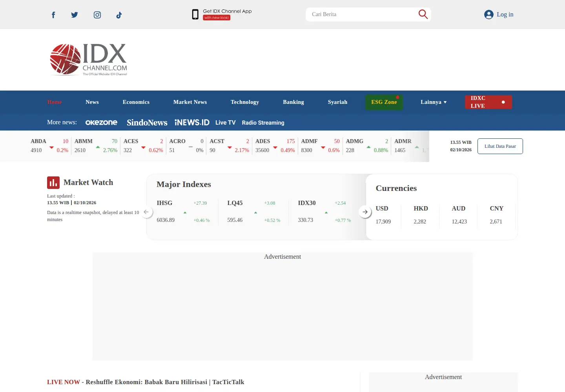Open the iNews.ID logo link

click(192, 122)
